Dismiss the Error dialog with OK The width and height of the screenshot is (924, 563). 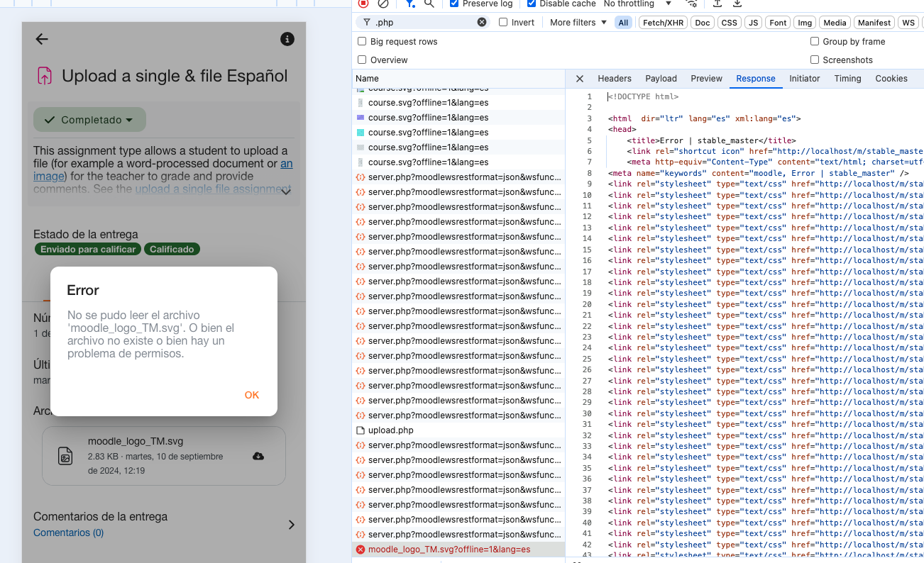[x=252, y=395]
